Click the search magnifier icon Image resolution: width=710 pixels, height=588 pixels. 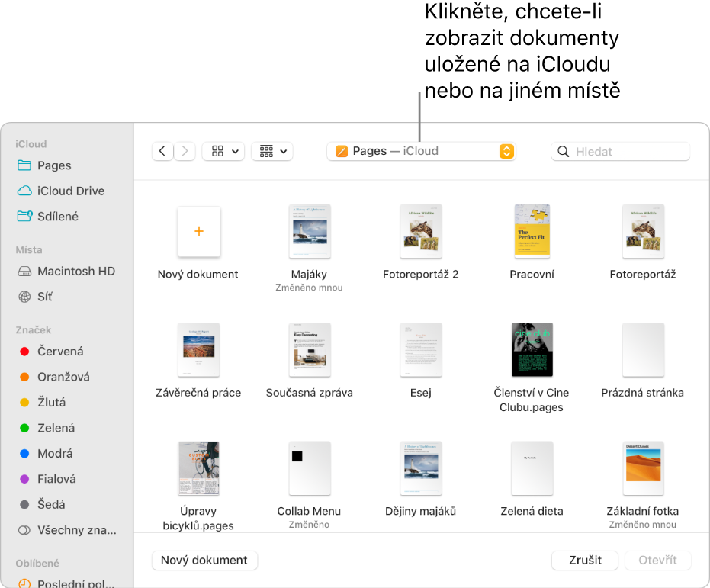[x=563, y=151]
